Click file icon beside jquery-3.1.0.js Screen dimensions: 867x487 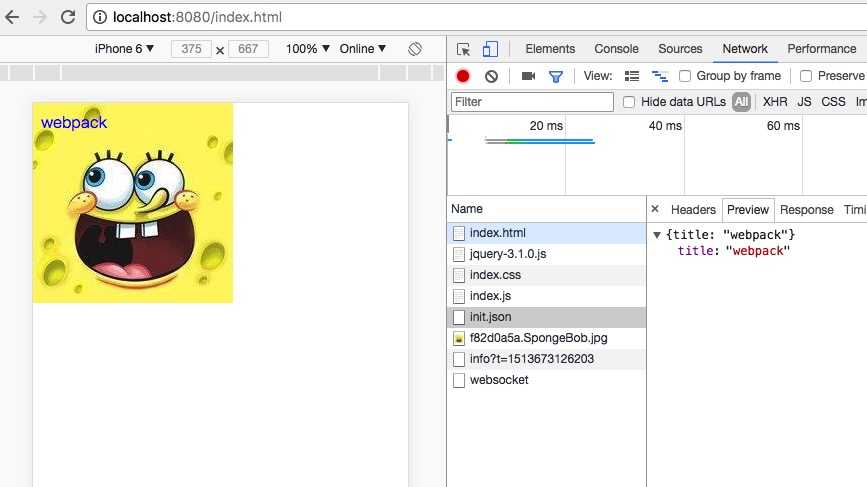[459, 254]
